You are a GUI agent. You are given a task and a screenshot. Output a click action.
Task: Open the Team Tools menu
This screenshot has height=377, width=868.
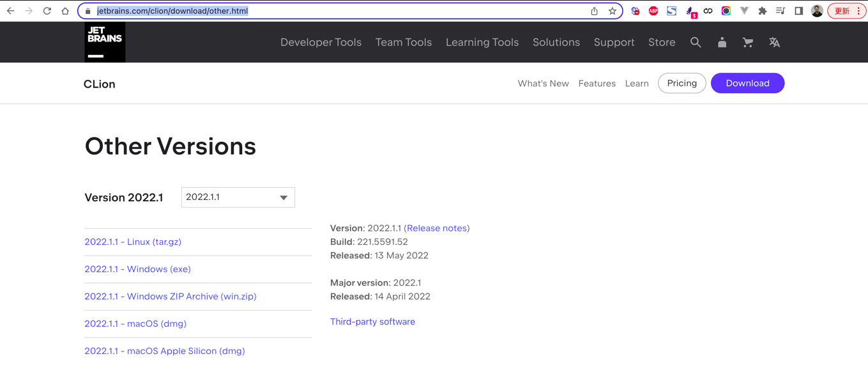click(x=404, y=42)
